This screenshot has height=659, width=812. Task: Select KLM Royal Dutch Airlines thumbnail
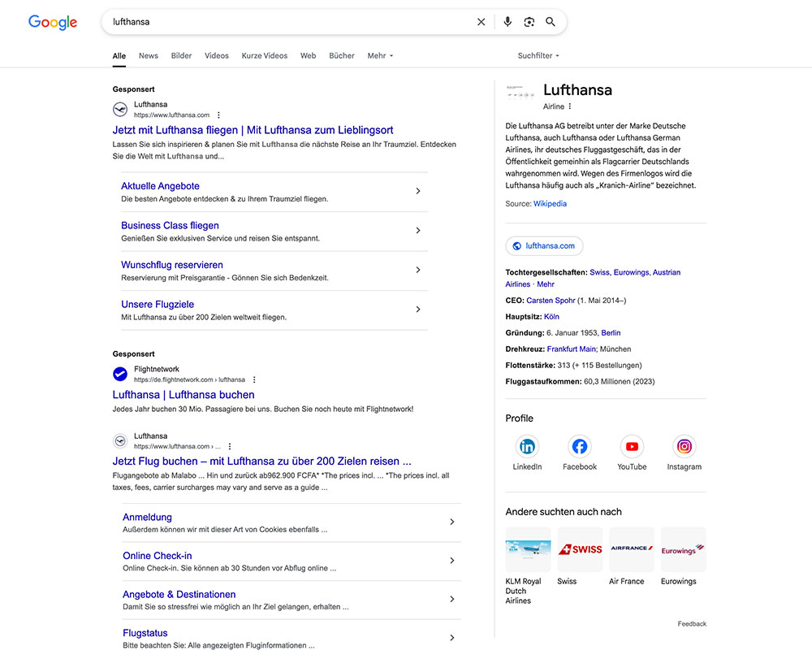pyautogui.click(x=529, y=549)
